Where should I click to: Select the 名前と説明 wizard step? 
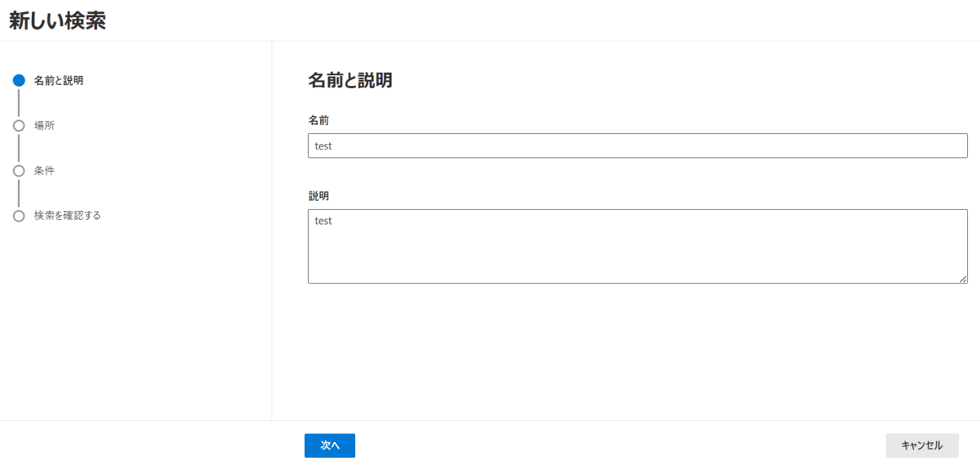click(59, 81)
